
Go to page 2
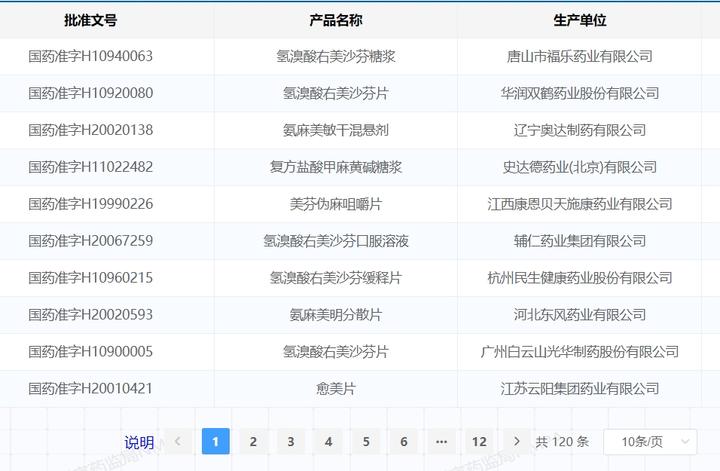pos(253,442)
